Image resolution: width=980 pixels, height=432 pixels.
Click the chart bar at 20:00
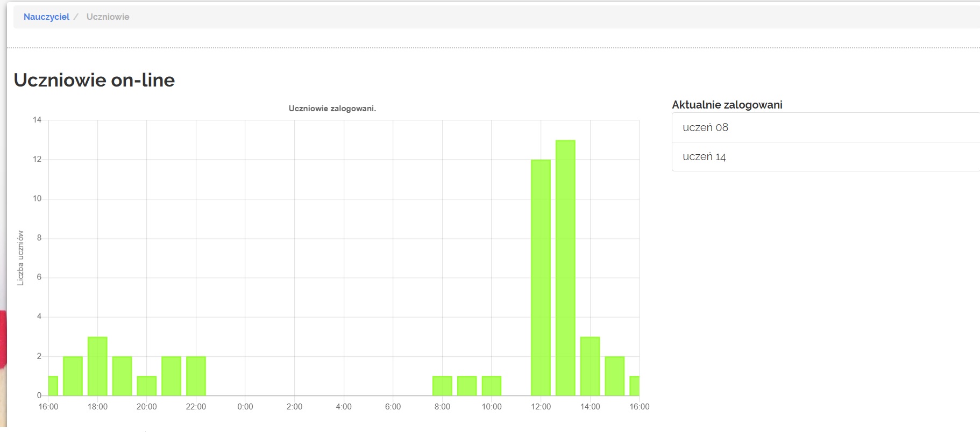pyautogui.click(x=147, y=386)
